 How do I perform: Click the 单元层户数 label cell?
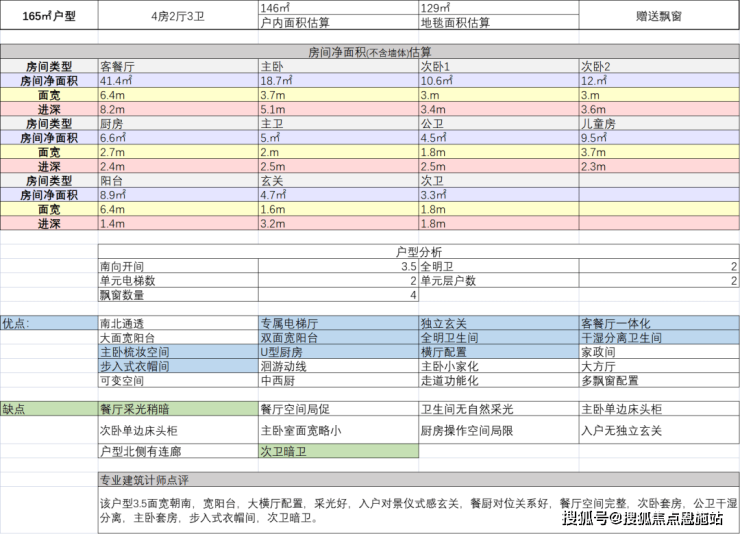pos(497,281)
